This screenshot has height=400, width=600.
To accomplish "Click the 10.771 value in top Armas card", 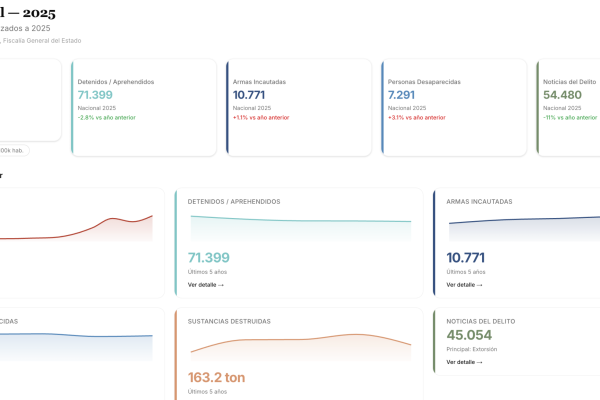I will 249,95.
